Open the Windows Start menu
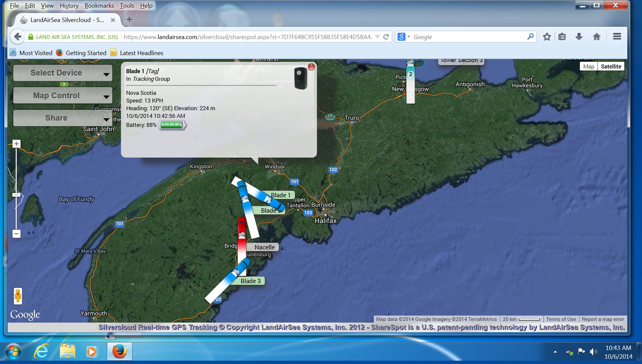 pos(13,352)
